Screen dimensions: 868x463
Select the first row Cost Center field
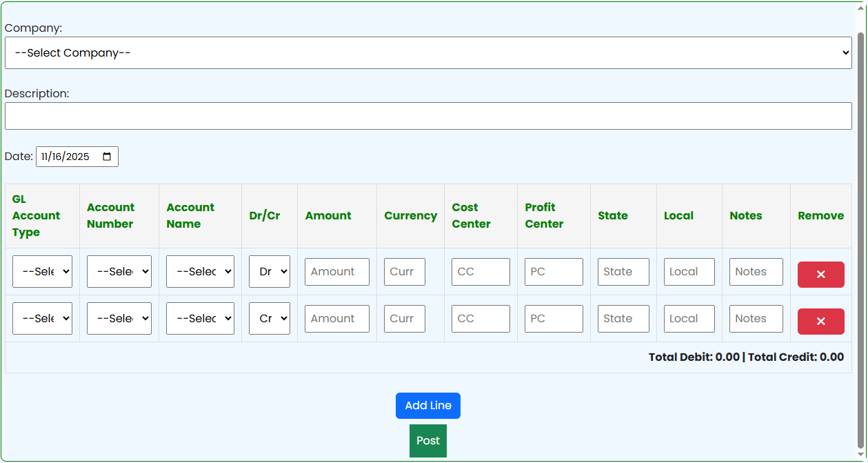(481, 272)
